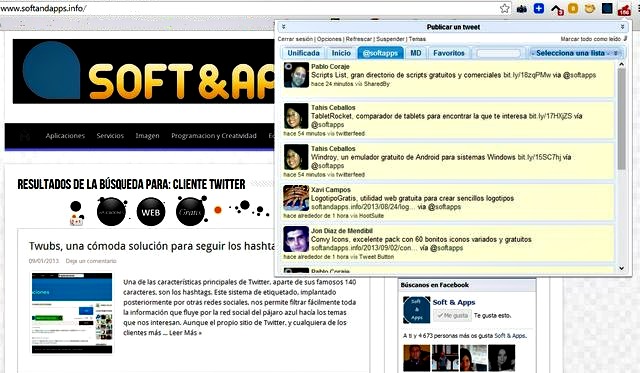Image resolution: width=640 pixels, height=373 pixels.
Task: Open Temas link in popup
Action: pos(417,39)
